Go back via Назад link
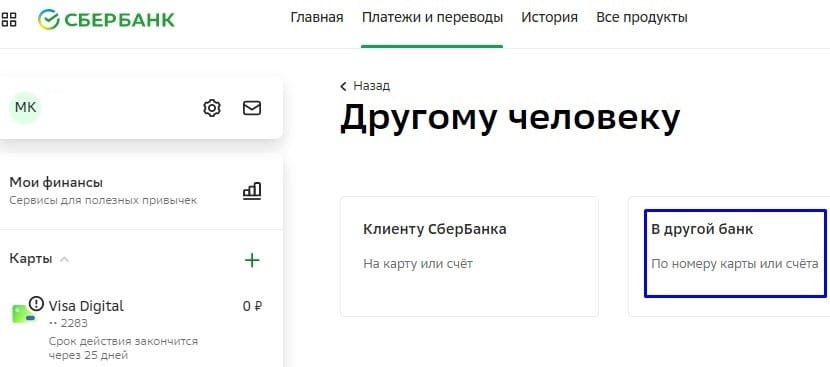The height and width of the screenshot is (367, 830). (x=365, y=86)
